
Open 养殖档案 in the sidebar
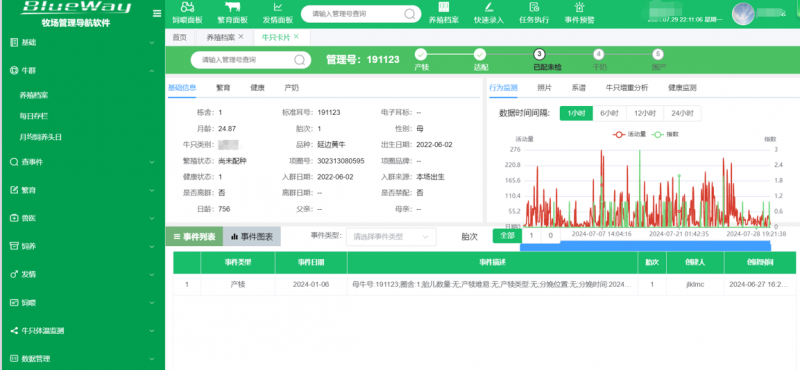pos(34,95)
